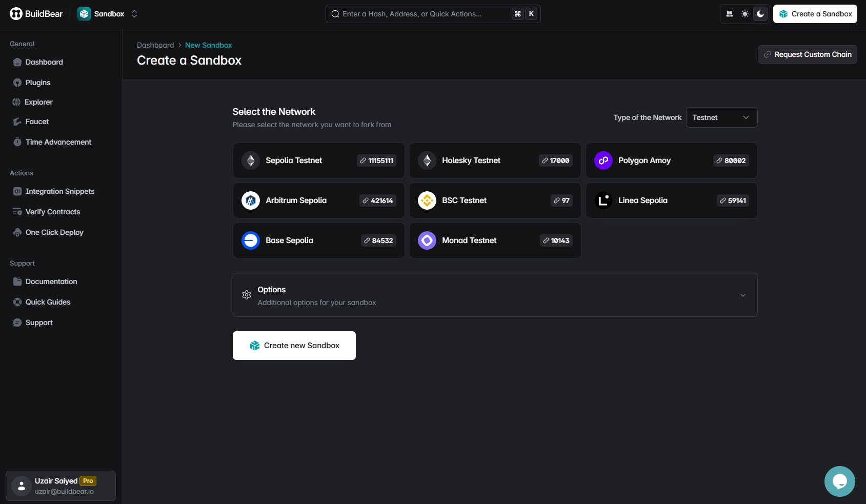
Task: Click the Dashboard sidebar icon
Action: [x=17, y=62]
